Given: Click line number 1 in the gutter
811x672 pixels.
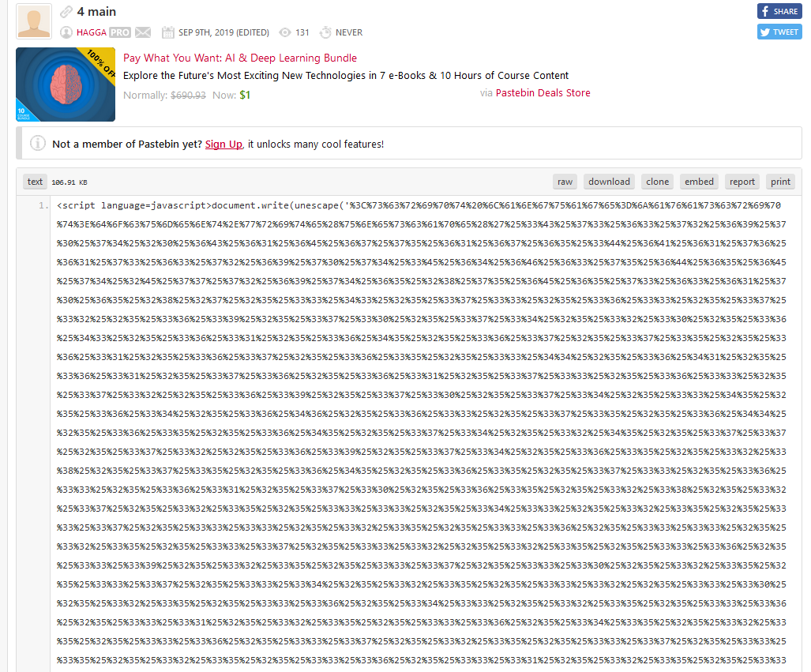Looking at the screenshot, I should coord(43,206).
